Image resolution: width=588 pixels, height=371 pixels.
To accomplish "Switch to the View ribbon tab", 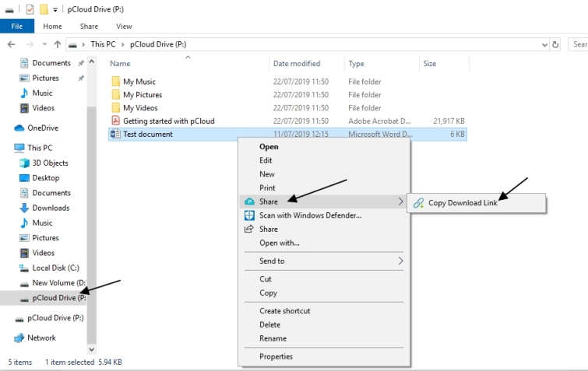I will [x=124, y=26].
